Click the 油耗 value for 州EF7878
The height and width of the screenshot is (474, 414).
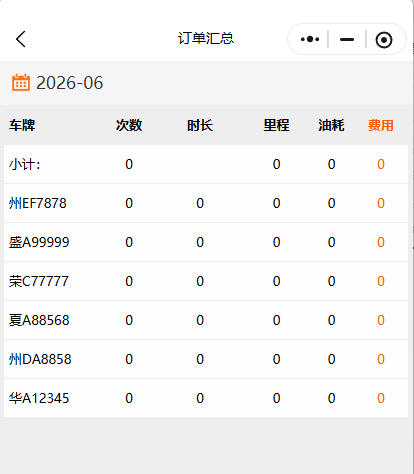tap(331, 203)
